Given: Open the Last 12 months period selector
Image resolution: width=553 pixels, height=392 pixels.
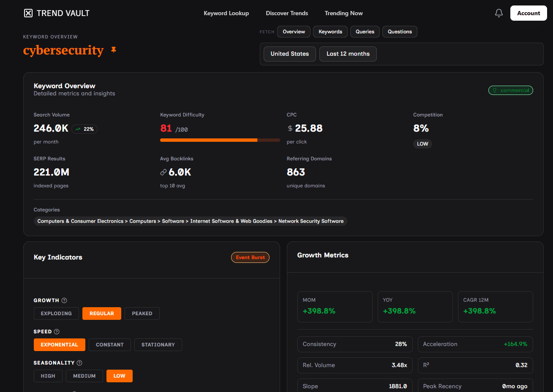Looking at the screenshot, I should pos(348,54).
